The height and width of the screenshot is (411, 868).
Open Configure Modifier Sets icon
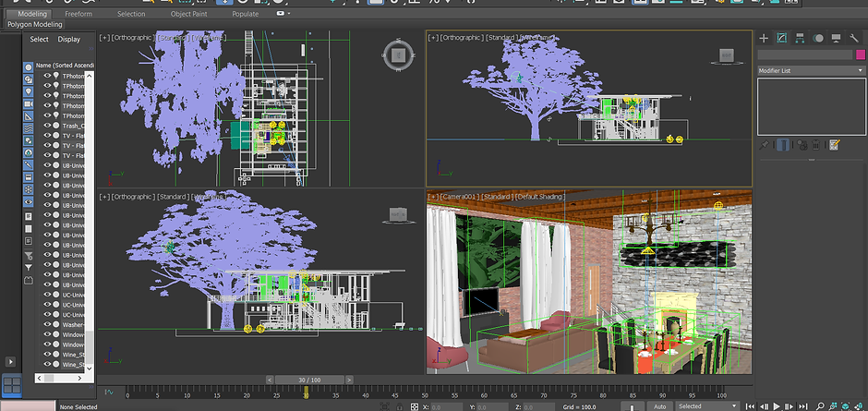(834, 145)
